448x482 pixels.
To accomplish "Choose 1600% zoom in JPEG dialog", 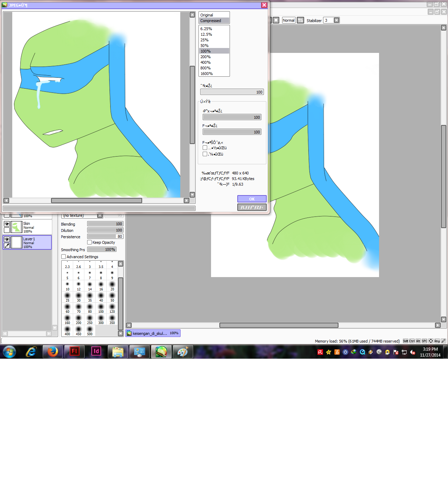I will pos(214,74).
